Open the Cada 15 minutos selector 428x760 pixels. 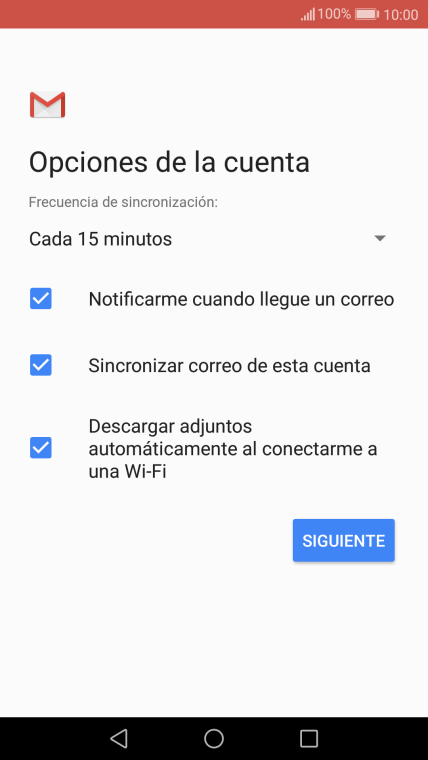(x=208, y=239)
